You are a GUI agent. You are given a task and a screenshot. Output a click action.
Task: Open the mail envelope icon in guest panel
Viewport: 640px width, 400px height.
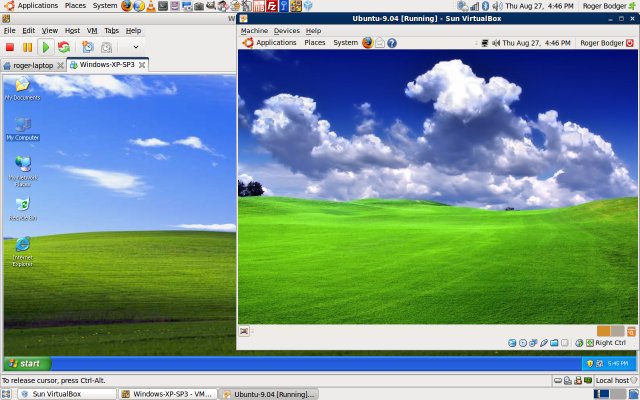pos(380,43)
